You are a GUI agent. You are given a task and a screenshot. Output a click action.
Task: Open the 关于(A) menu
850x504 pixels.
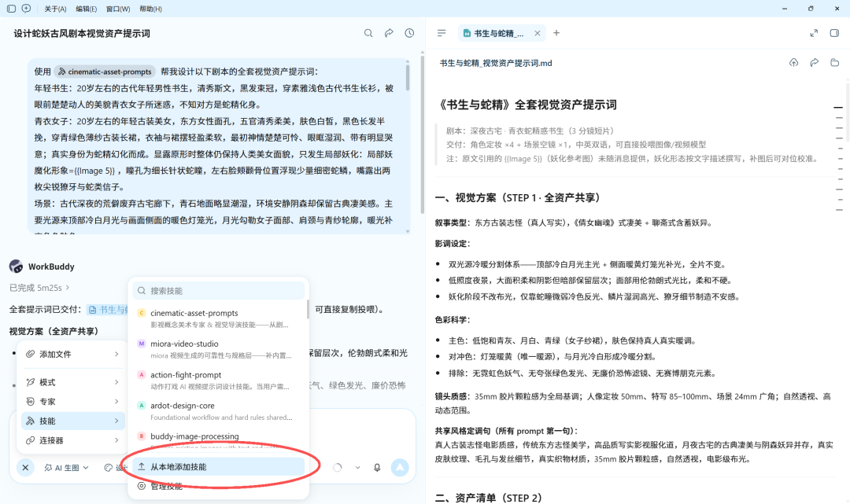[55, 9]
